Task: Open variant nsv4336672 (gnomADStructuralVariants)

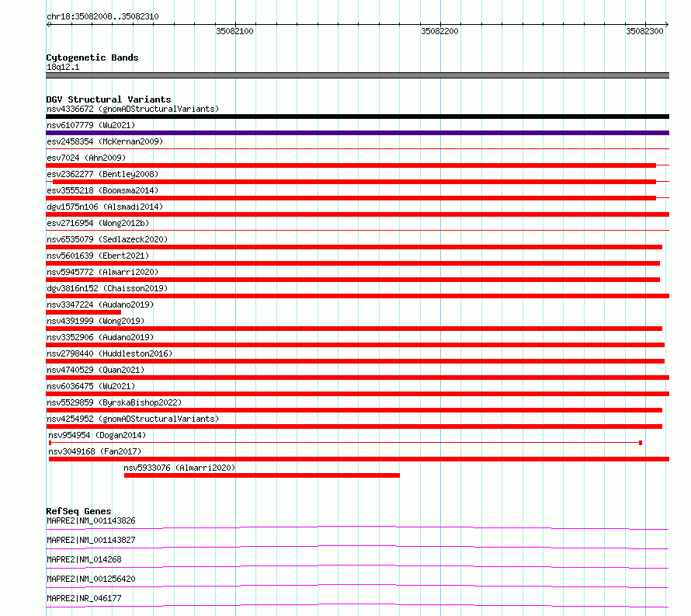Action: [133, 109]
